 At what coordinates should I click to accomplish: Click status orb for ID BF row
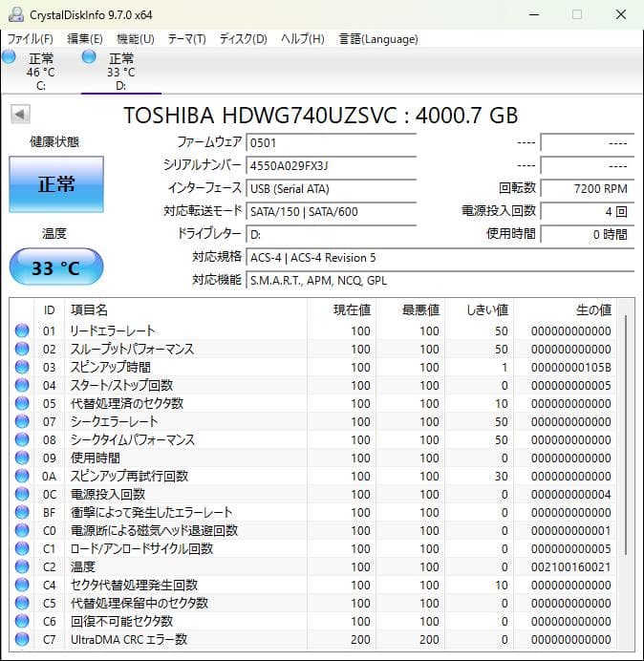[22, 512]
